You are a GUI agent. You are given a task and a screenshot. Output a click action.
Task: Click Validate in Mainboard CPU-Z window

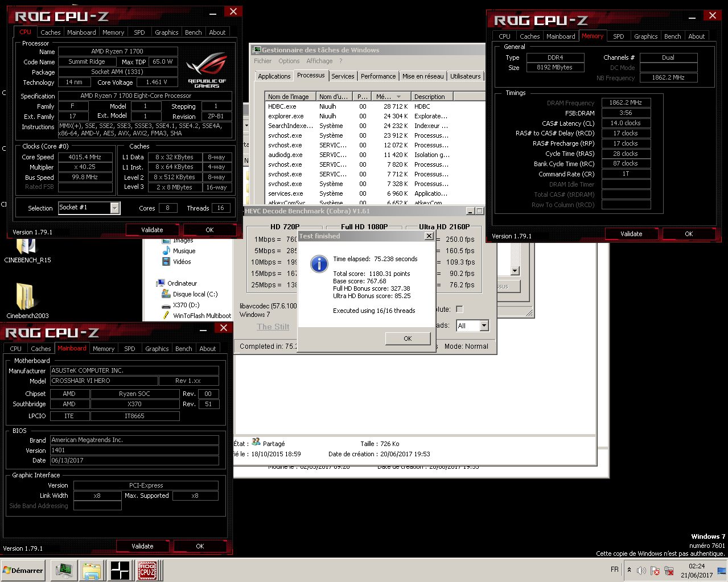click(142, 546)
